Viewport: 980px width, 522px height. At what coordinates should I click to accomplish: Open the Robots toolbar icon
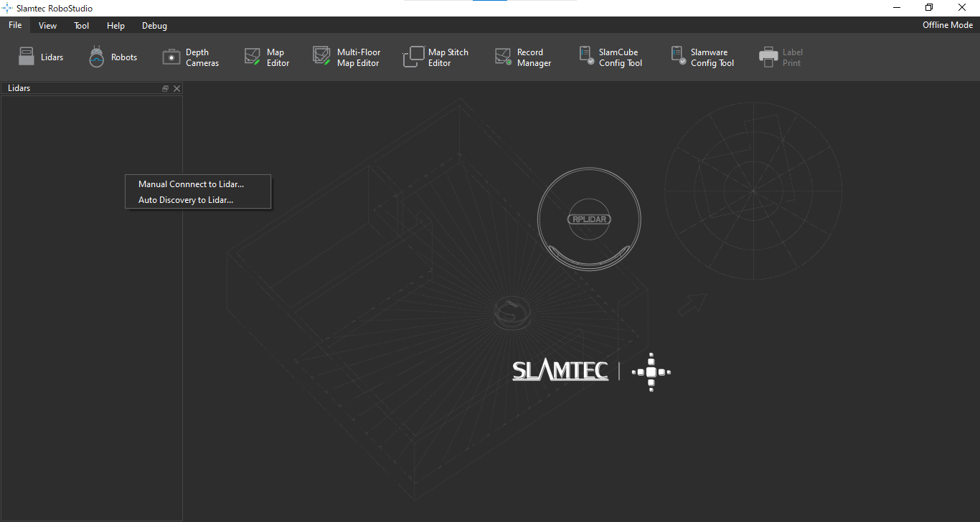coord(97,57)
